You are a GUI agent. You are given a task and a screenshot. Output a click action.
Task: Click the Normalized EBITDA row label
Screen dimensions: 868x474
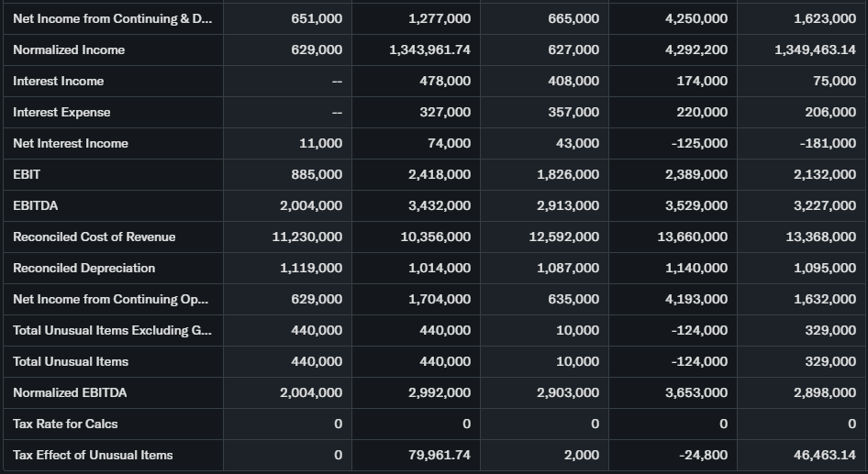point(70,392)
